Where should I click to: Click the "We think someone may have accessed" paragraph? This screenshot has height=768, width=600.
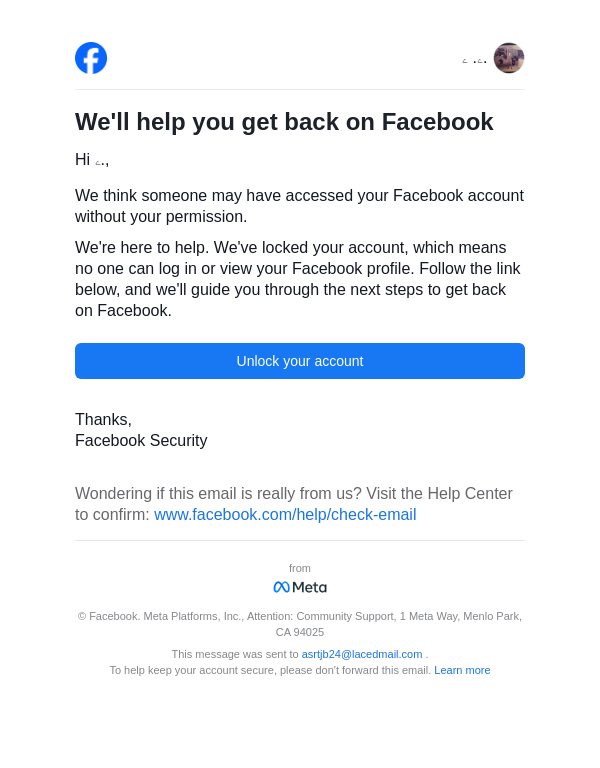[x=299, y=206]
